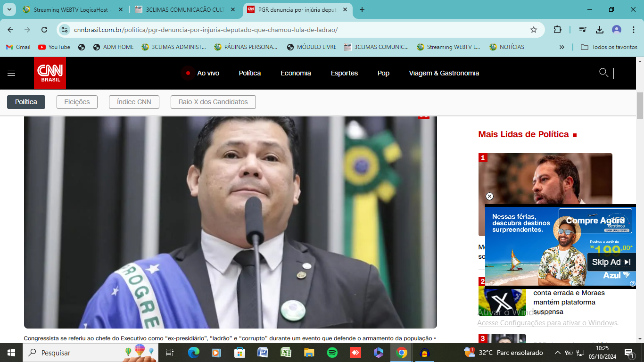Open Word from taskbar
The width and height of the screenshot is (644, 362).
point(263,353)
